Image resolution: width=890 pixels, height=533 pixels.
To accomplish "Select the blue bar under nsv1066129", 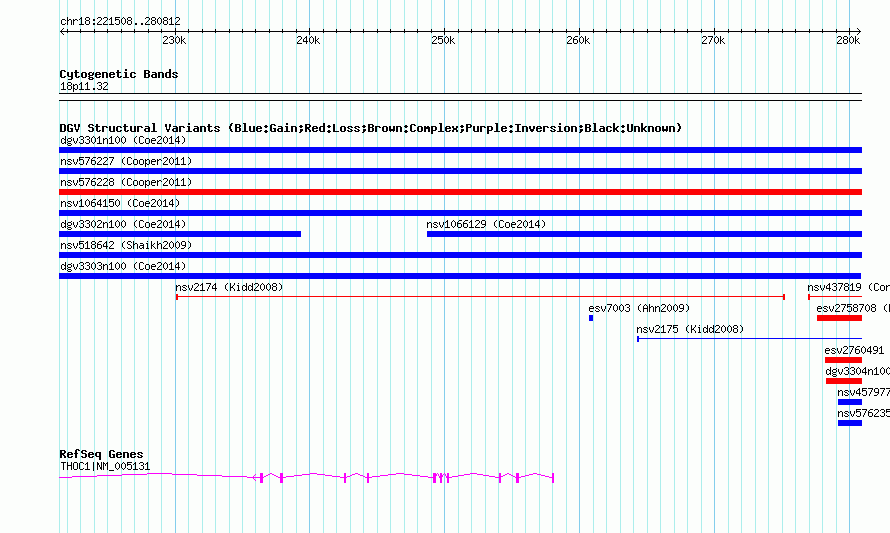I will [x=644, y=234].
